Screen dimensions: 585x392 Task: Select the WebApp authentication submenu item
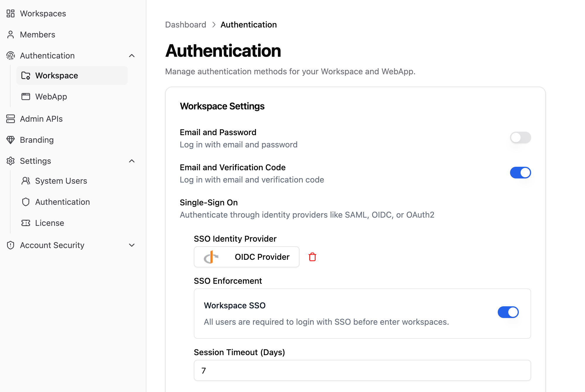pos(72,97)
